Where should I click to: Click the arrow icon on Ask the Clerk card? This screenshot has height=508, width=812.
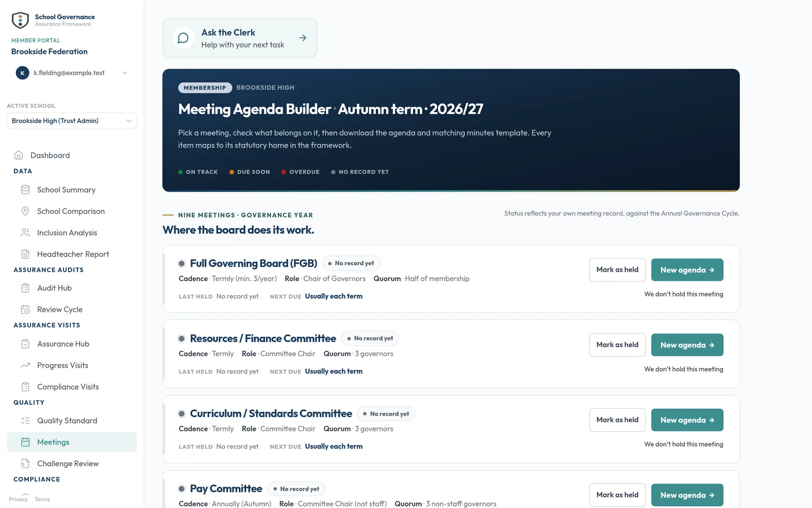point(303,38)
